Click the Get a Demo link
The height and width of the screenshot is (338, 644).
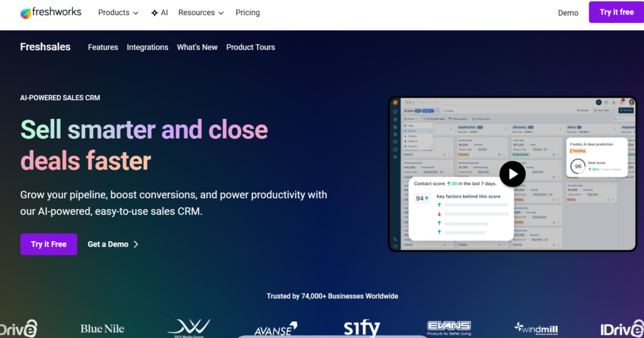click(113, 244)
